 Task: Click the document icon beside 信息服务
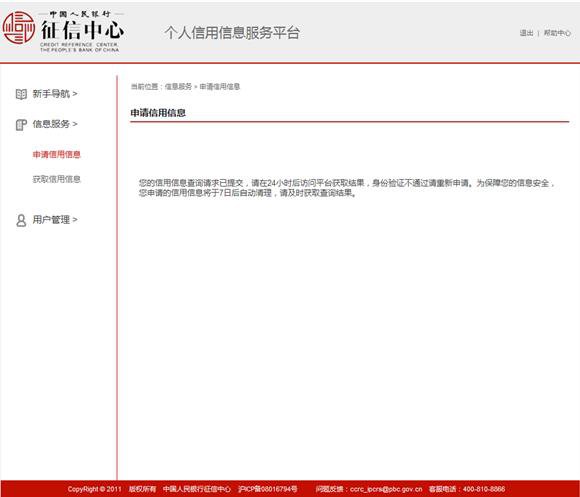[21, 125]
